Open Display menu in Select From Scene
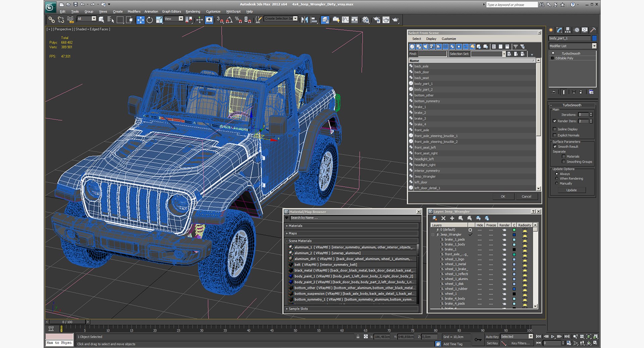The width and height of the screenshot is (644, 348). click(x=431, y=39)
